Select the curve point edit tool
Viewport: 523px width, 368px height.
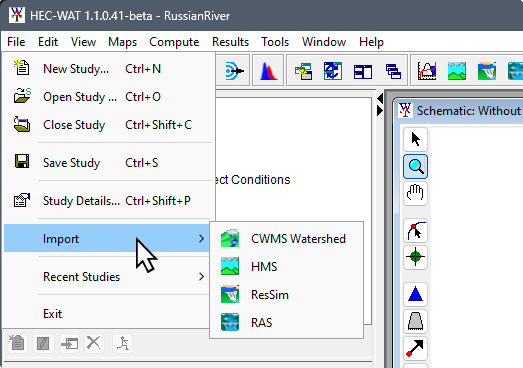415,231
